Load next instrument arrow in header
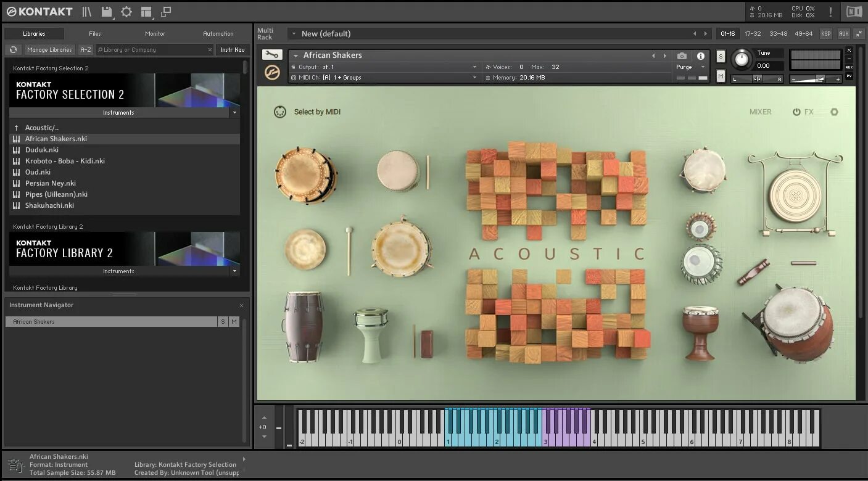Image resolution: width=868 pixels, height=481 pixels. tap(664, 55)
